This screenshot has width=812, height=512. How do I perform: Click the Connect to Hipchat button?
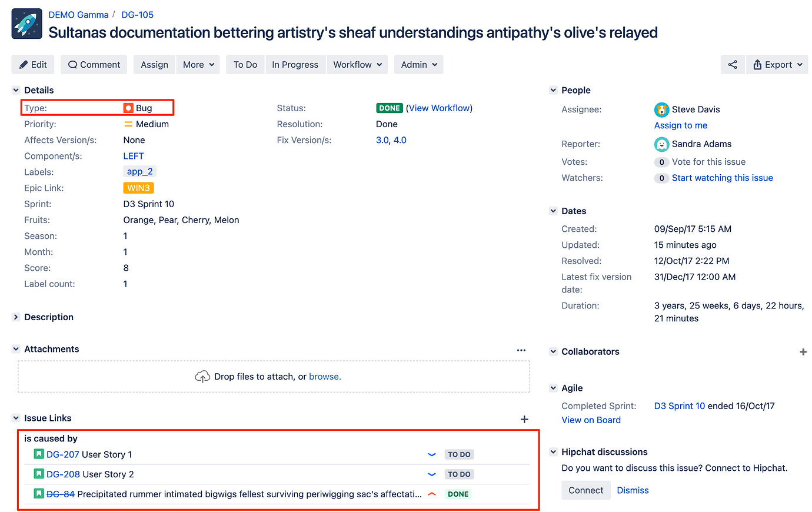point(585,490)
